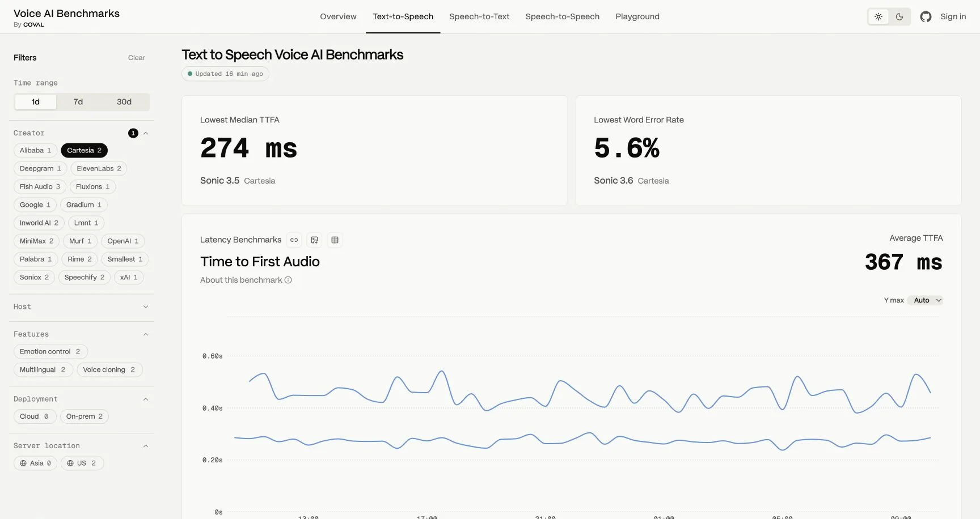Toggle the Inworld AI filter chip

[x=39, y=223]
